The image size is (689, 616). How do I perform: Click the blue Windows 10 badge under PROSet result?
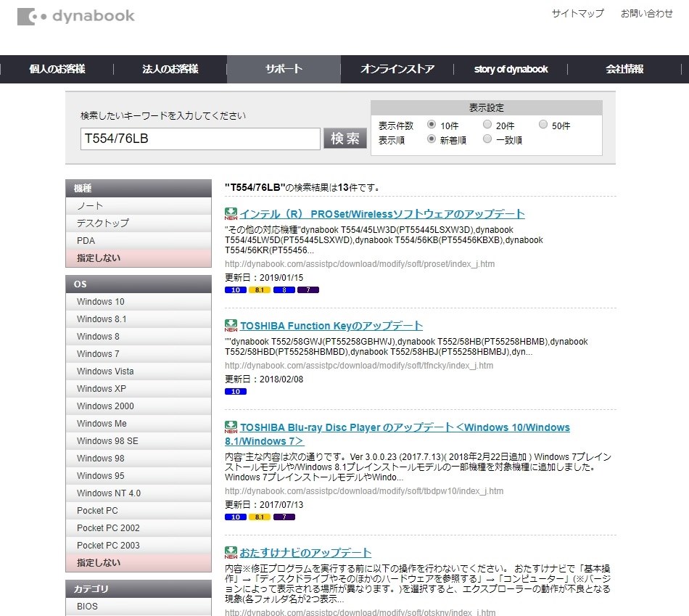237,289
